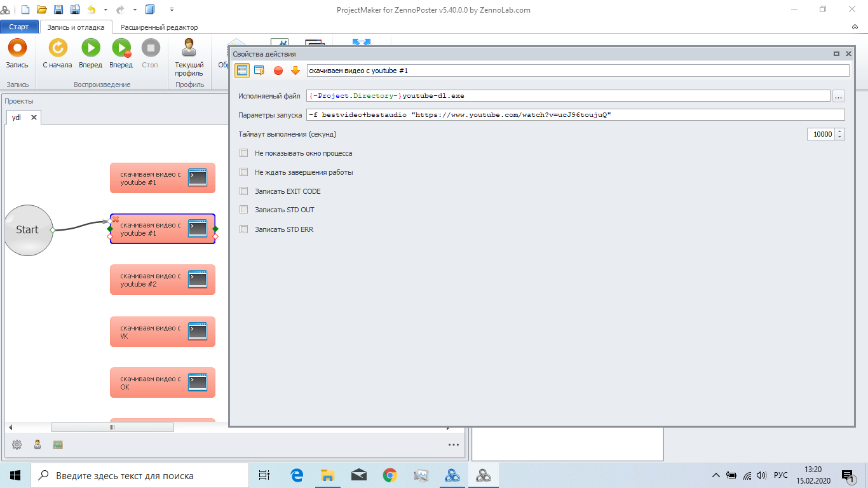Click the orange down arrow icon in properties
This screenshot has width=868, height=488.
tap(295, 70)
